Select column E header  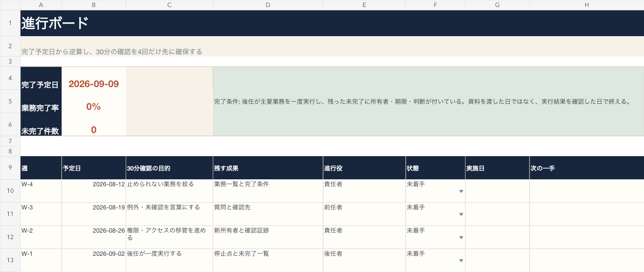[365, 5]
